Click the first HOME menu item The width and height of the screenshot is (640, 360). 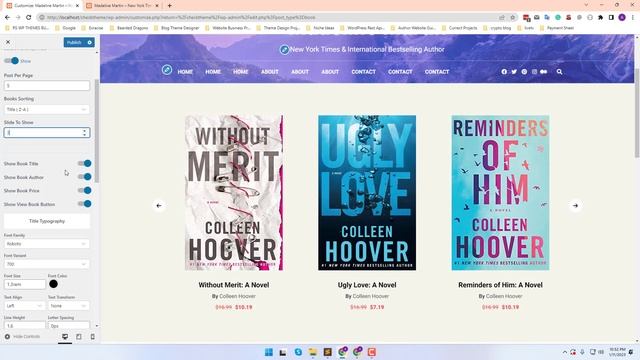coord(185,72)
